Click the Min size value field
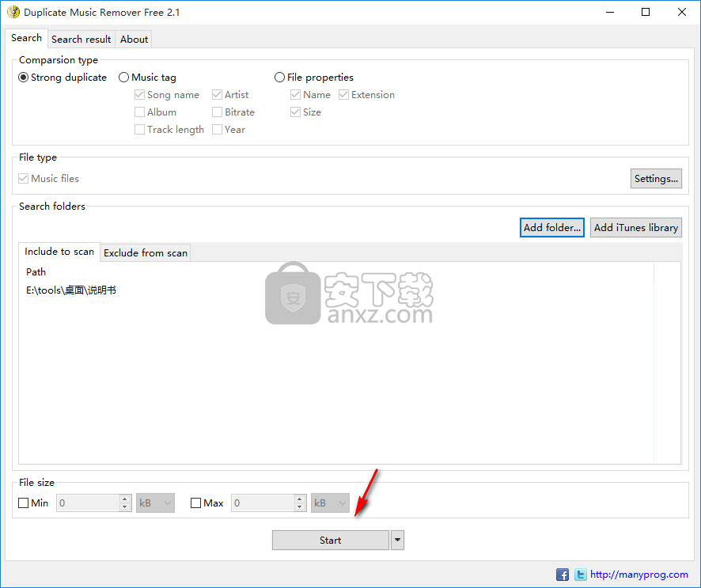The height and width of the screenshot is (588, 701). [x=88, y=503]
